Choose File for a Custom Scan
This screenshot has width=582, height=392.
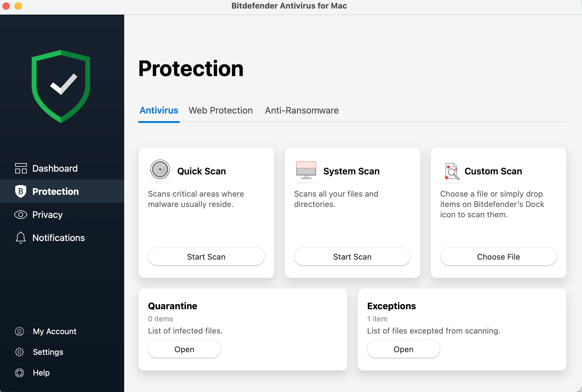point(498,257)
